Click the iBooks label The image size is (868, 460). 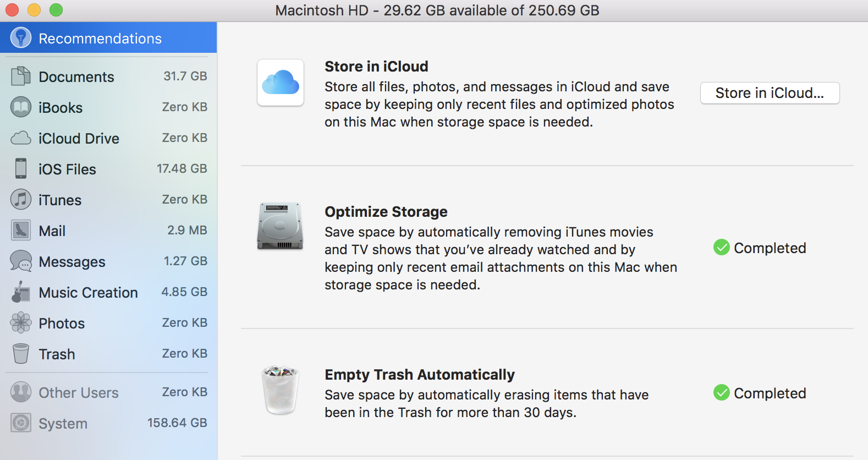click(x=61, y=108)
